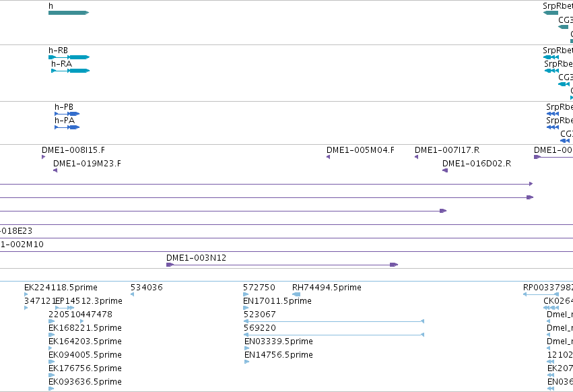
Task: Click the 523067 spliced alignment line
Action: (x=334, y=321)
